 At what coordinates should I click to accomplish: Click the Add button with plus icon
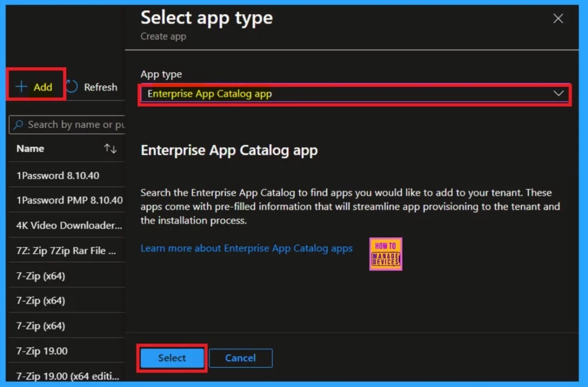point(34,87)
